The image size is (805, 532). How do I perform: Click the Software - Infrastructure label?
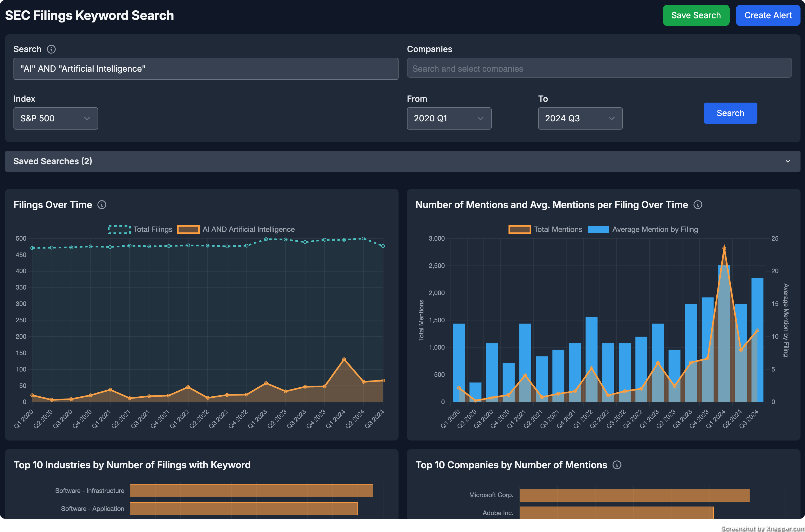[x=90, y=490]
